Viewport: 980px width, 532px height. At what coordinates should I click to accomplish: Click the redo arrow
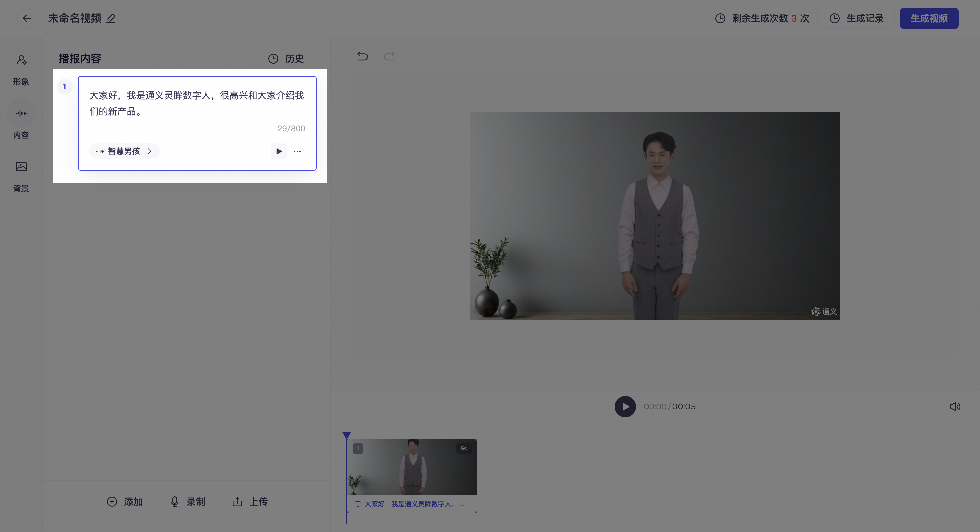pyautogui.click(x=389, y=56)
